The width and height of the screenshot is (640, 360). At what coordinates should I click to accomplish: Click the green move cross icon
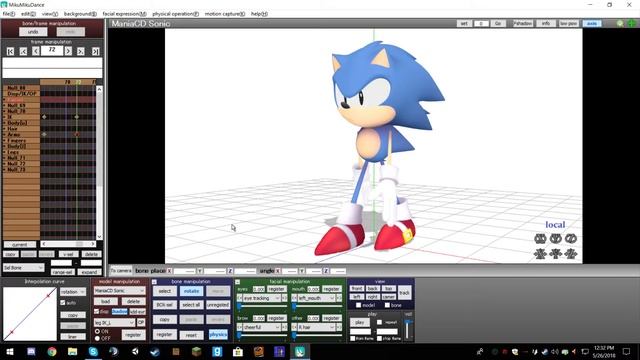(x=631, y=23)
